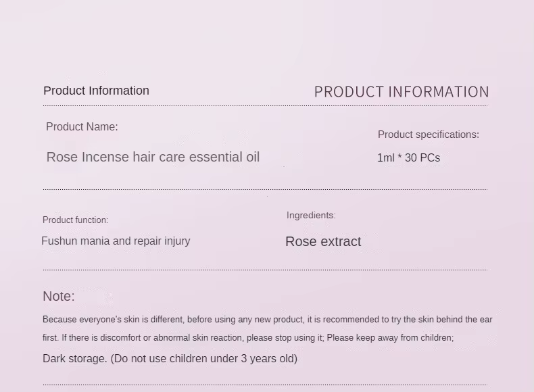Click "Rose Incense hair care essential oil" text
This screenshot has height=392, width=534.
[x=153, y=157]
